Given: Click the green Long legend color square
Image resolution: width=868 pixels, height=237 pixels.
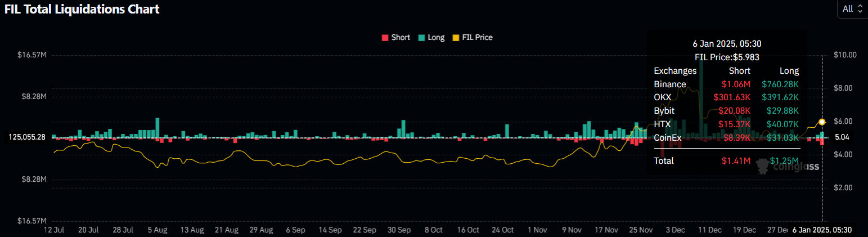Looking at the screenshot, I should (x=421, y=38).
